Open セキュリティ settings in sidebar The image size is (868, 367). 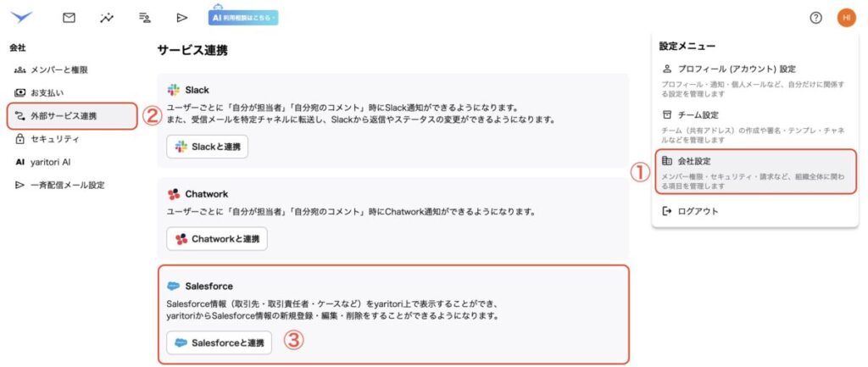[54, 139]
